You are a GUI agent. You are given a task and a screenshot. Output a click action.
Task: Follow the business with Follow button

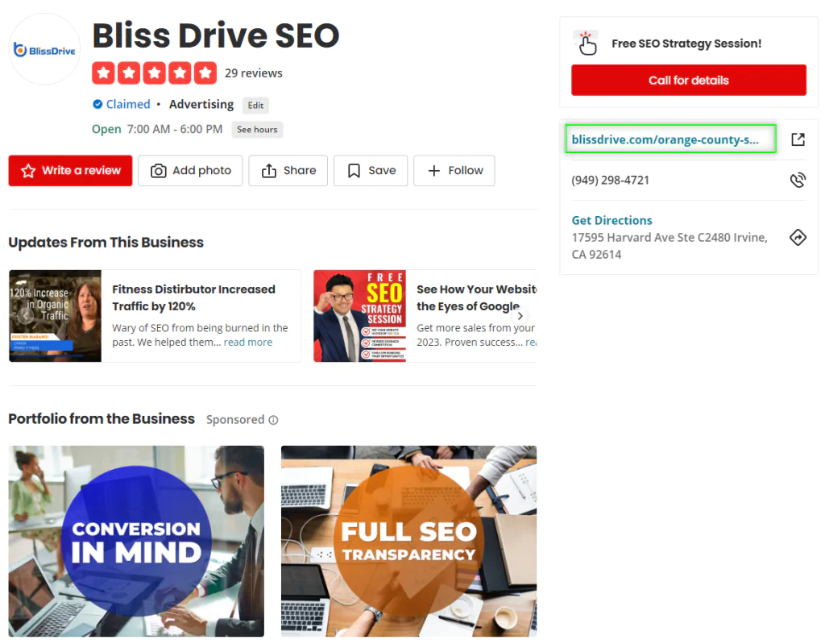(454, 171)
